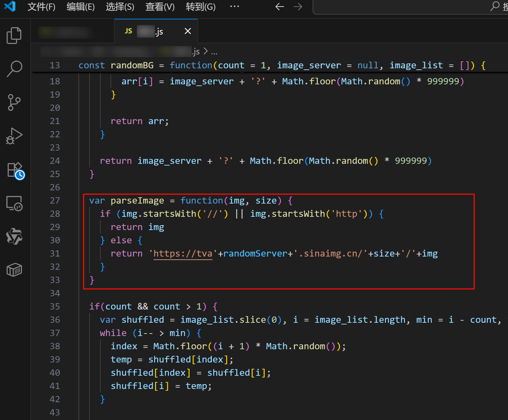Click 'temp = shuffled[index];' on line 39

[x=172, y=359]
